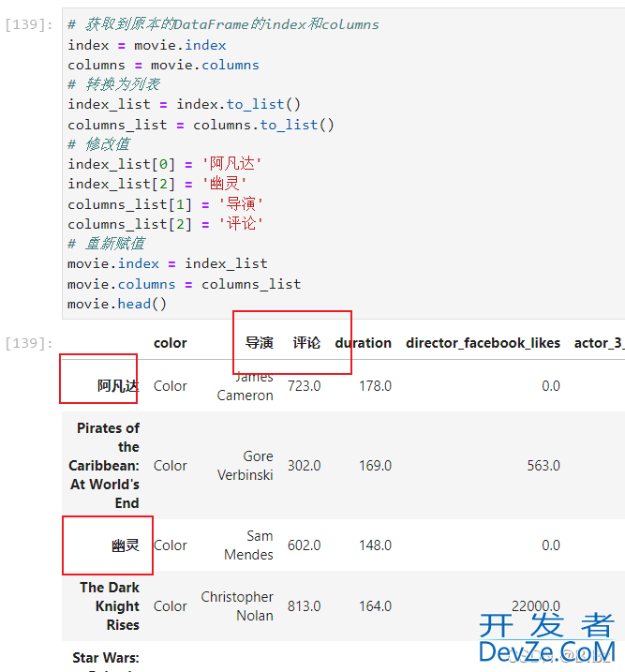Image resolution: width=625 pixels, height=672 pixels.
Task: Click the 'Star Wars:' row index
Action: tap(106, 657)
